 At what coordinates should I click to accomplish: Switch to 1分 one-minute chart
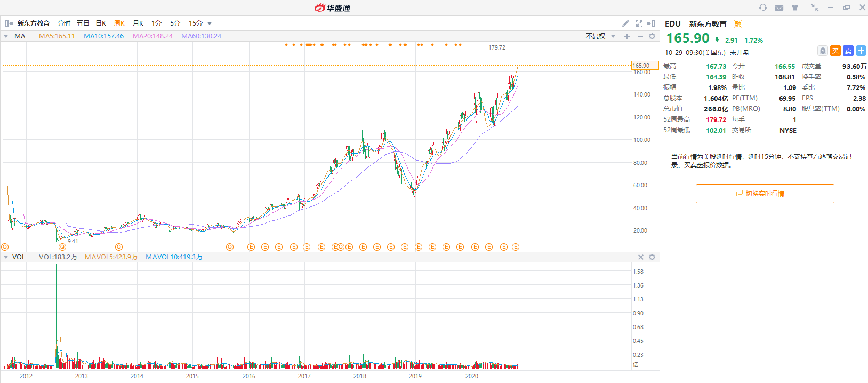pyautogui.click(x=156, y=23)
